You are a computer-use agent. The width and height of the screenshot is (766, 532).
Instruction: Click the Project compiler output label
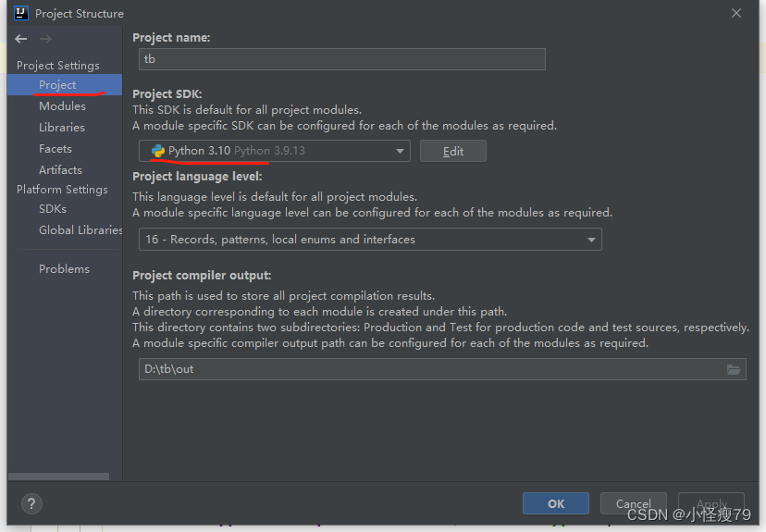click(202, 276)
